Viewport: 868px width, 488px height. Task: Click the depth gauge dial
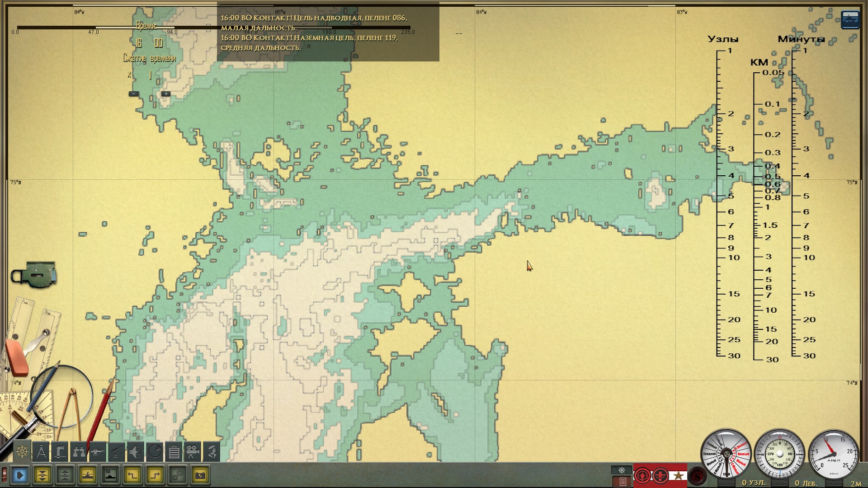[x=833, y=454]
